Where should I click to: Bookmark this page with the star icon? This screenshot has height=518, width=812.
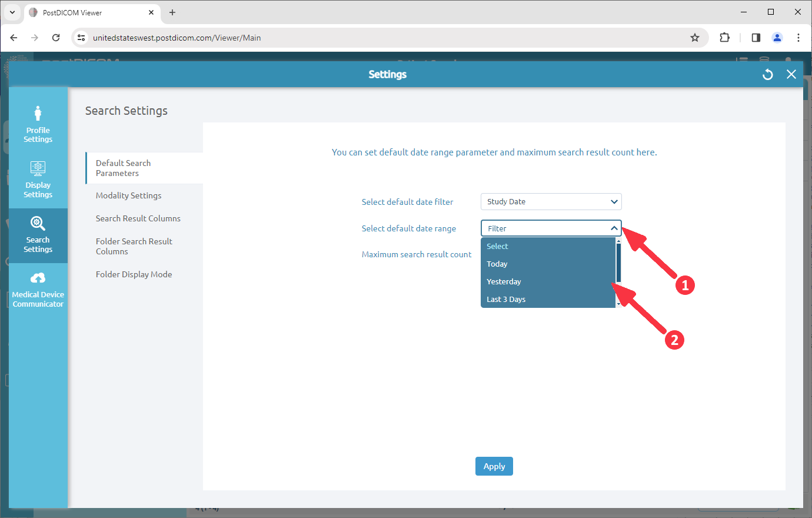pyautogui.click(x=695, y=37)
